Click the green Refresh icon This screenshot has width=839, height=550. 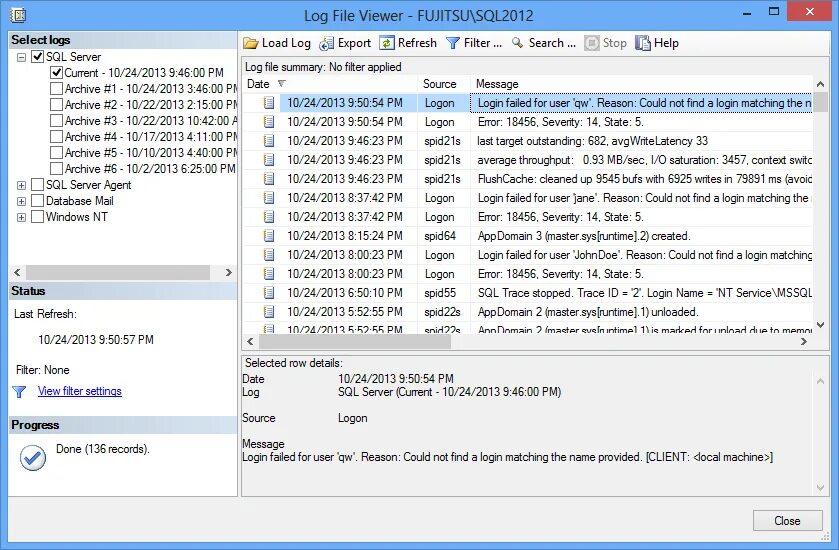(x=387, y=43)
